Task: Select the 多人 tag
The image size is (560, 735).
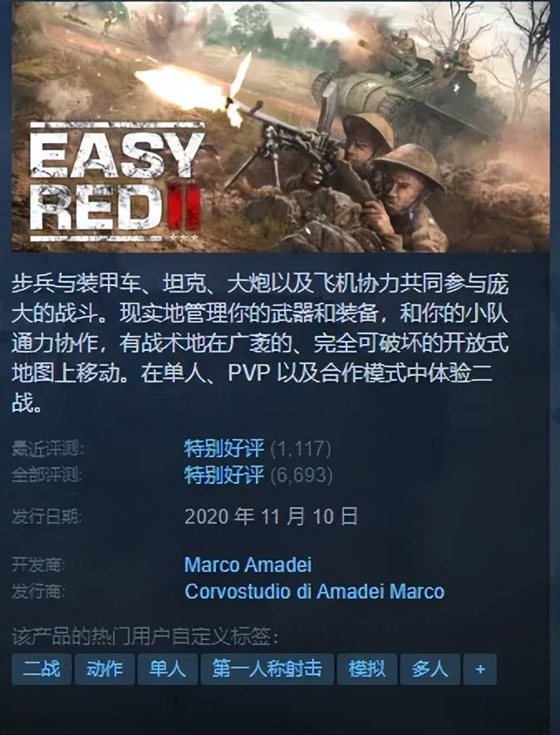Action: (430, 669)
